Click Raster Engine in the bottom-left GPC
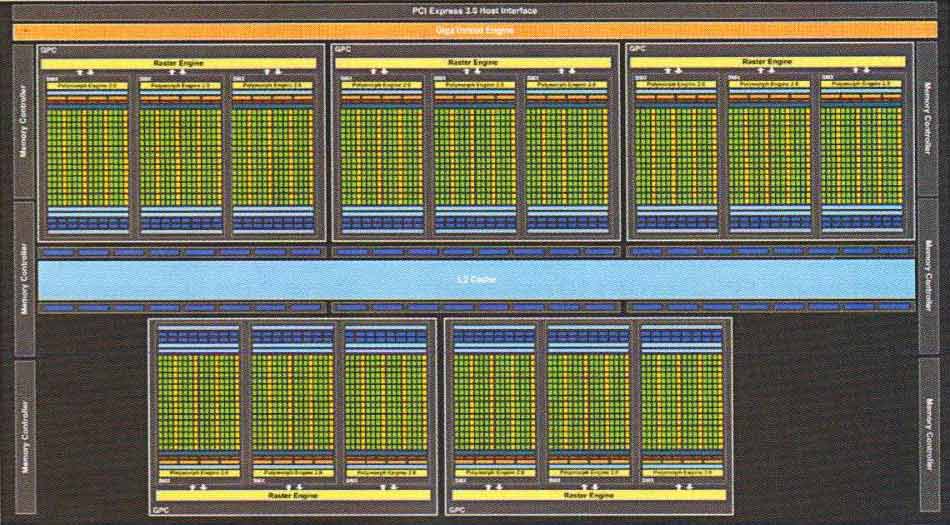950x525 pixels. tap(291, 494)
